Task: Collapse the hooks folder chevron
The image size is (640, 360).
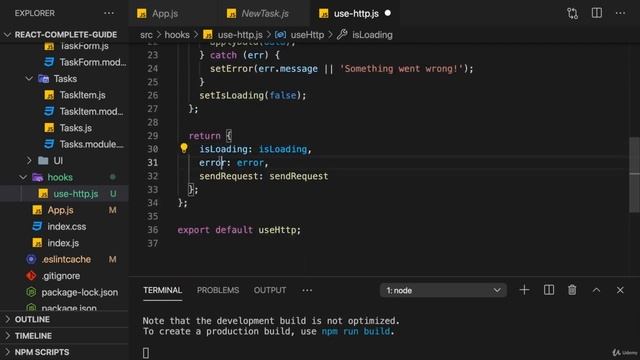Action: (23, 177)
